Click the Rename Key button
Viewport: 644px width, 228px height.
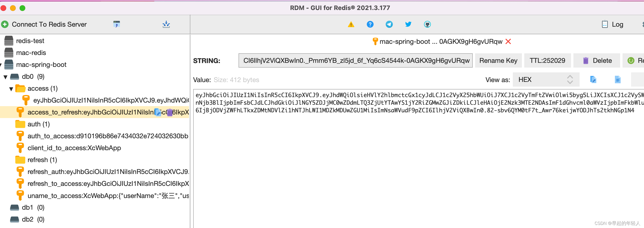(498, 60)
